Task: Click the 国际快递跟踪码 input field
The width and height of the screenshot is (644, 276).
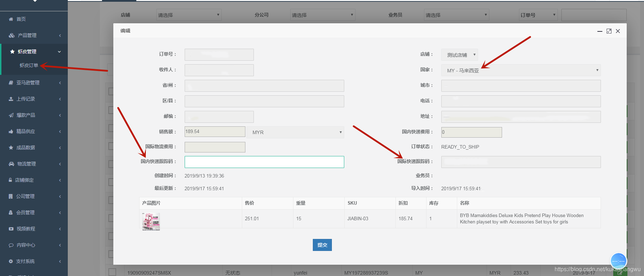Action: pyautogui.click(x=521, y=162)
